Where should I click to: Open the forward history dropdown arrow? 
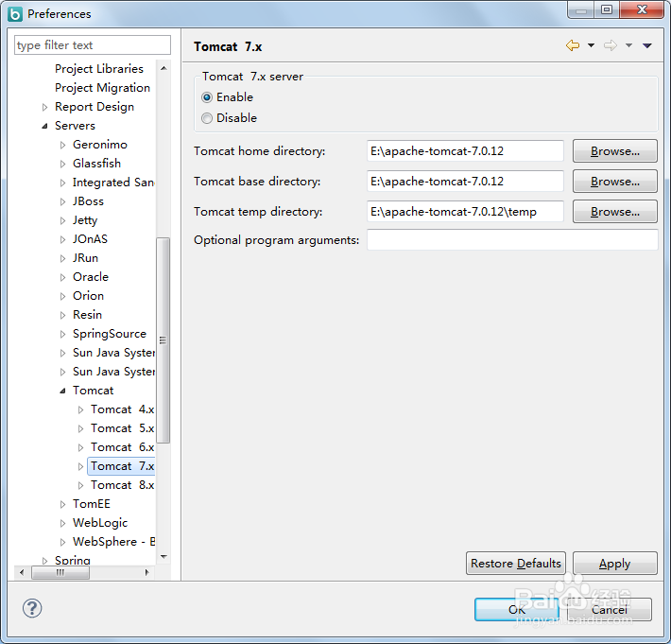(628, 45)
